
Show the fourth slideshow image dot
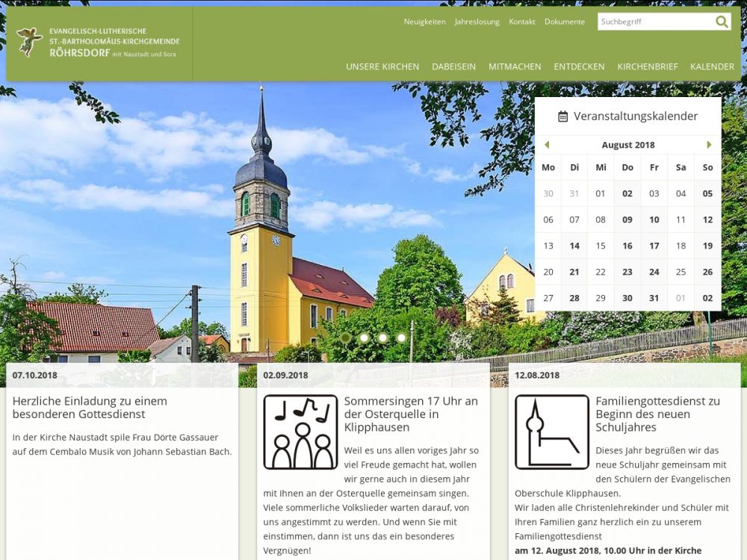[x=401, y=337]
